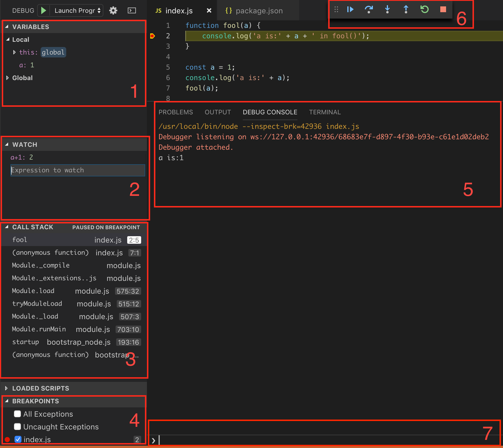Open launch.json with gear icon
503x448 pixels.
tap(113, 11)
